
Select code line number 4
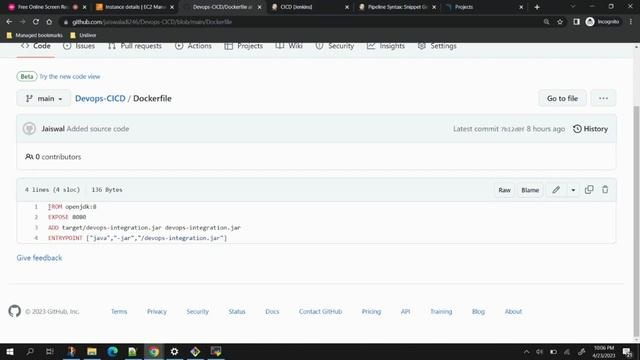pos(36,238)
